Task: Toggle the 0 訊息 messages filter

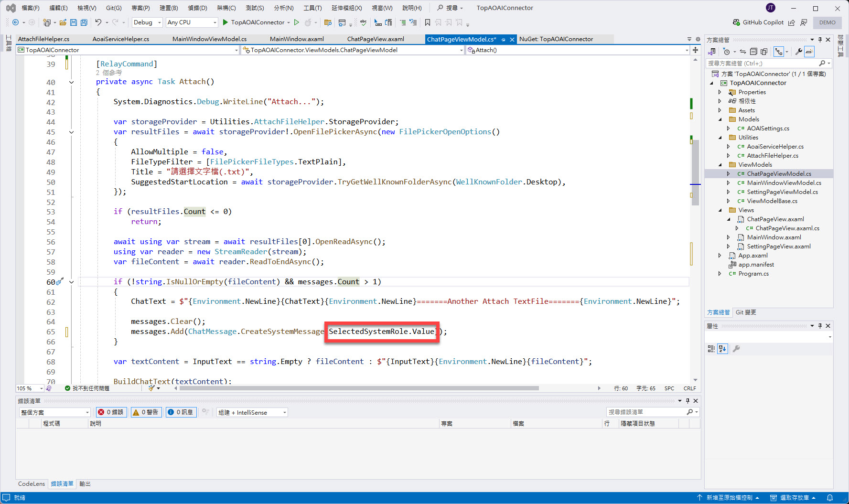Action: click(x=181, y=412)
